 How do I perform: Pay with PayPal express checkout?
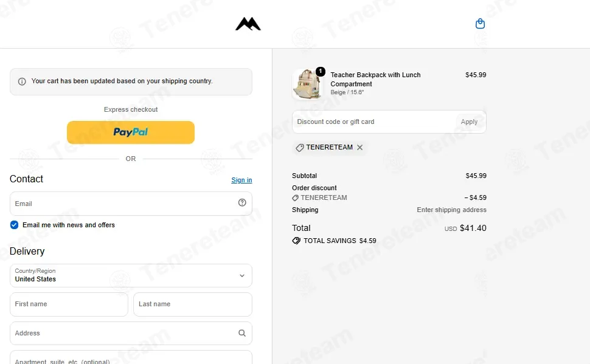131,132
